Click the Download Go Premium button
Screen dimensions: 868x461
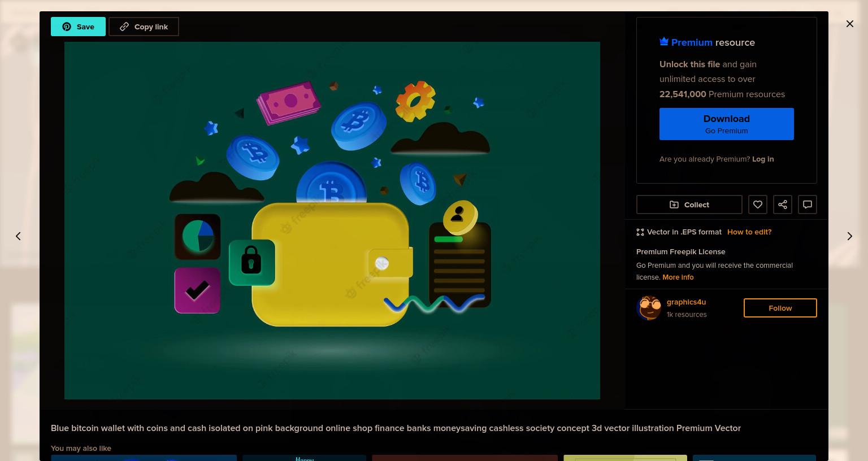point(726,124)
